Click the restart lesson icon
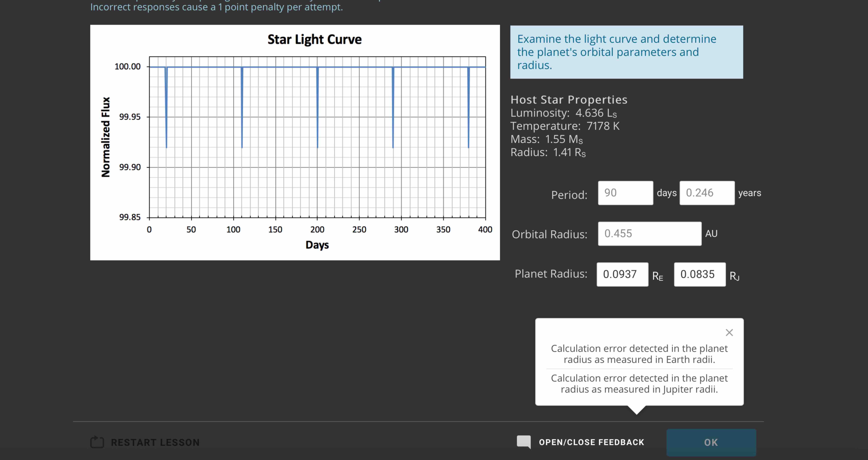Viewport: 868px width, 460px height. (x=97, y=442)
